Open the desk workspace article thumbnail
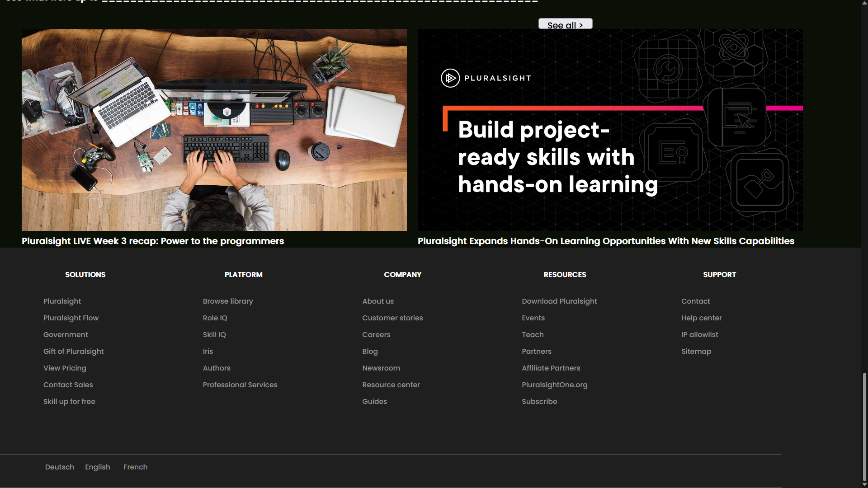 point(214,130)
